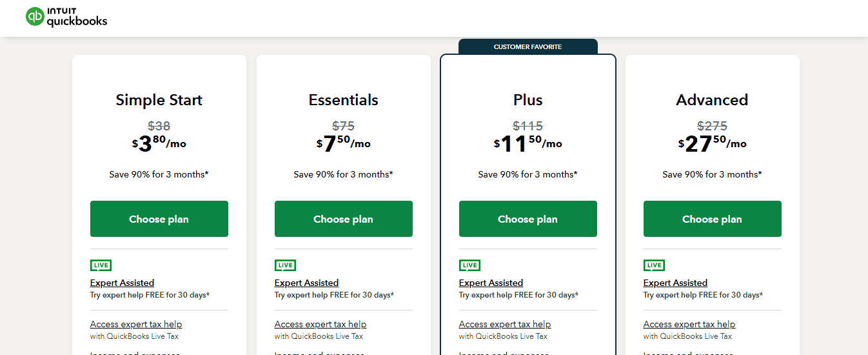Click the LIVE badge in Essentials plan

[285, 265]
